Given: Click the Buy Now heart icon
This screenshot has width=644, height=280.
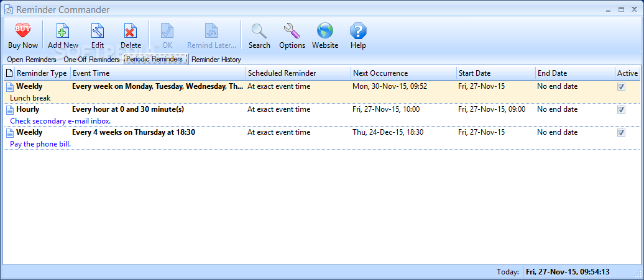Looking at the screenshot, I should (22, 31).
